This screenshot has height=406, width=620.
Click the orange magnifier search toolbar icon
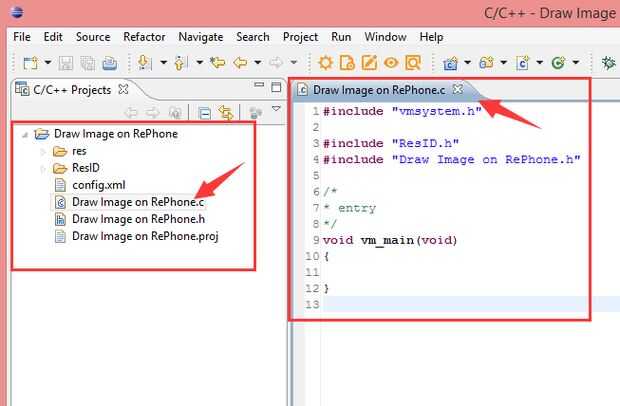click(413, 63)
